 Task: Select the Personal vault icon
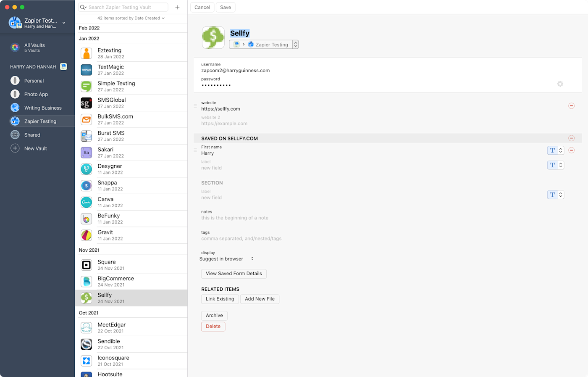pyautogui.click(x=15, y=81)
